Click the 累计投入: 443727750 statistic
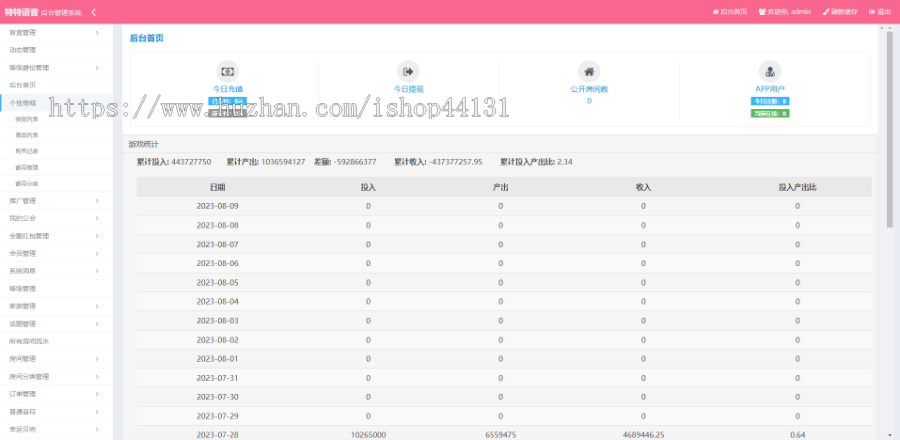This screenshot has height=440, width=900. pyautogui.click(x=174, y=162)
